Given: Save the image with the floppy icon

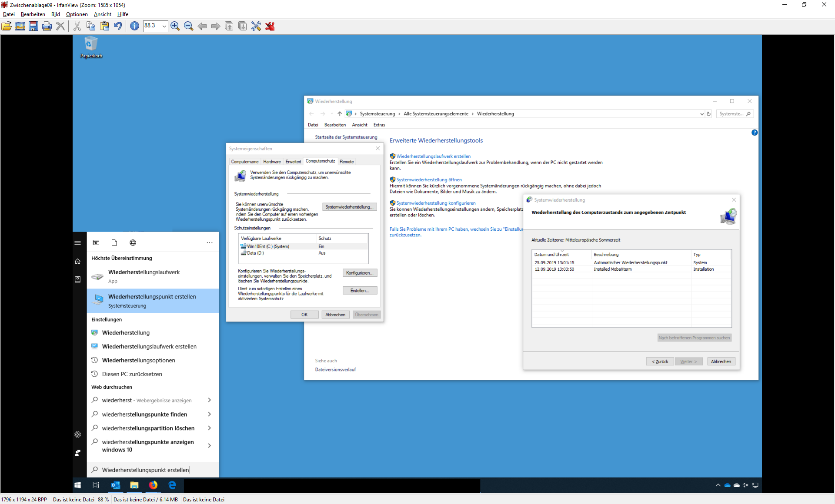Looking at the screenshot, I should [33, 27].
